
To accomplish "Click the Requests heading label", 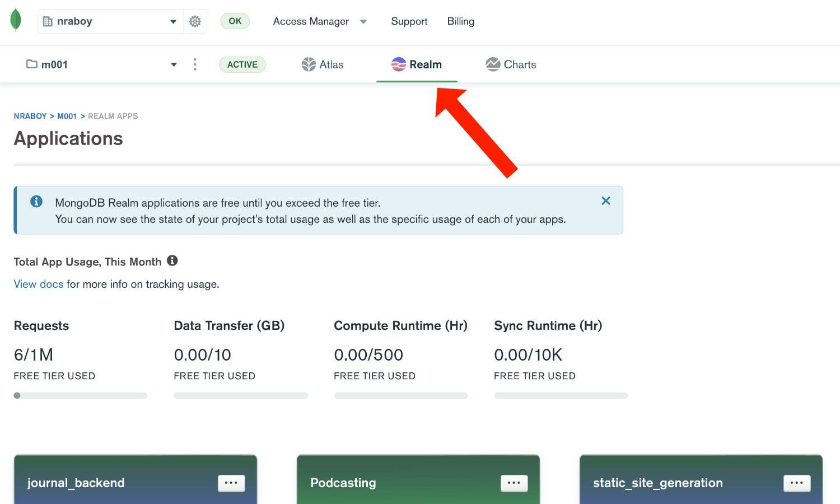I will pos(41,325).
